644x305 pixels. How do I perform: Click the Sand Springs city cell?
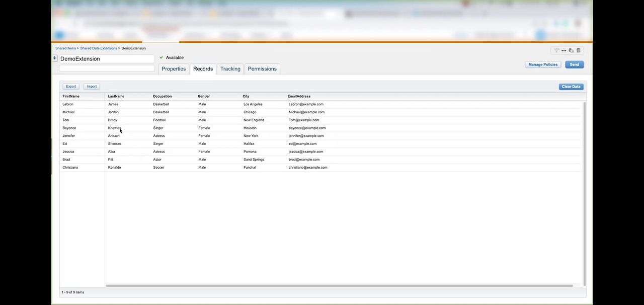pos(254,160)
